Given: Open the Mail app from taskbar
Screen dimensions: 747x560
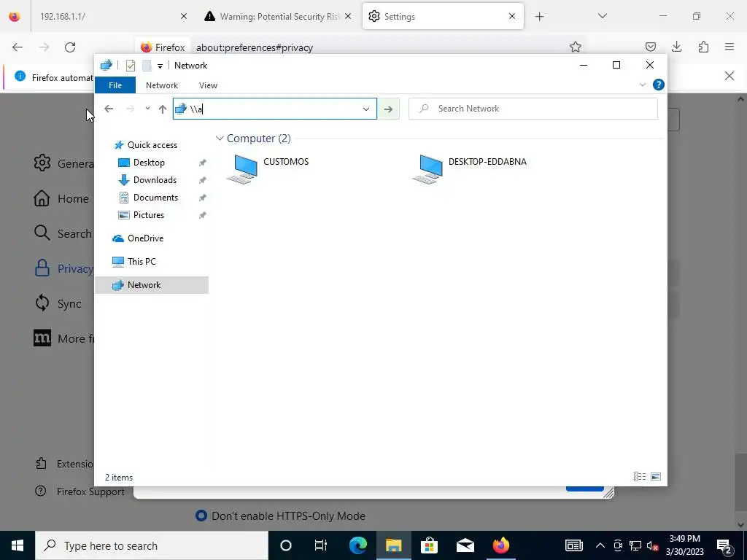Looking at the screenshot, I should pyautogui.click(x=465, y=545).
